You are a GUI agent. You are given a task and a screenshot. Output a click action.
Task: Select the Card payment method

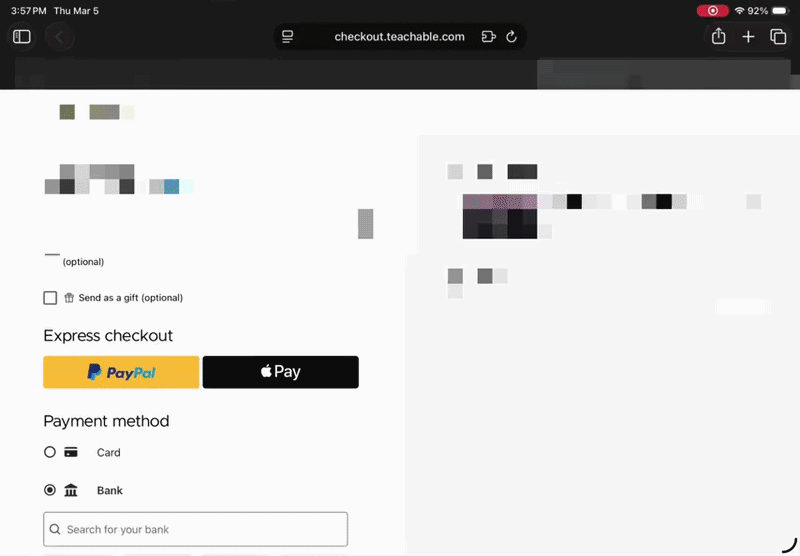pos(49,452)
